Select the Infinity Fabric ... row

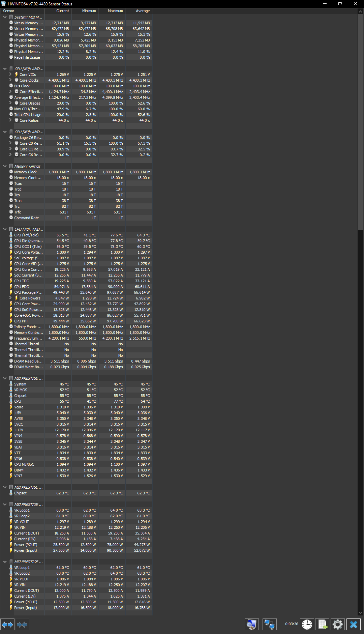(76, 327)
